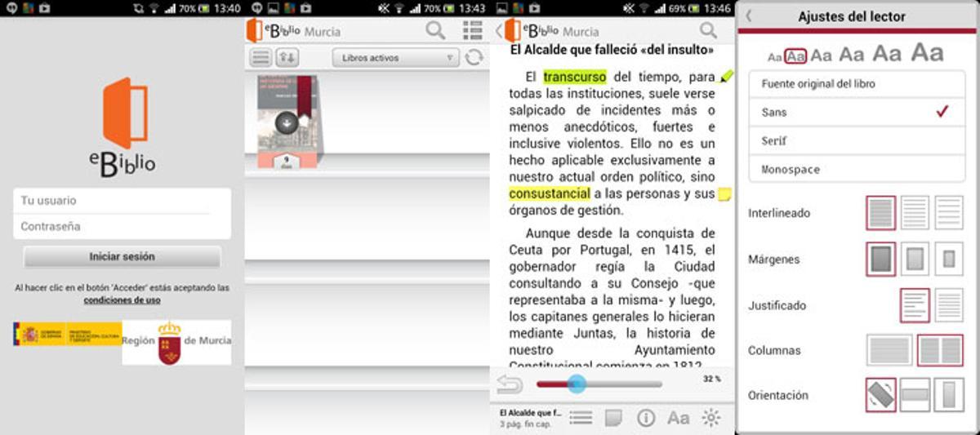Tap the highlighted word 'transcurso'
The height and width of the screenshot is (435, 980).
[575, 77]
